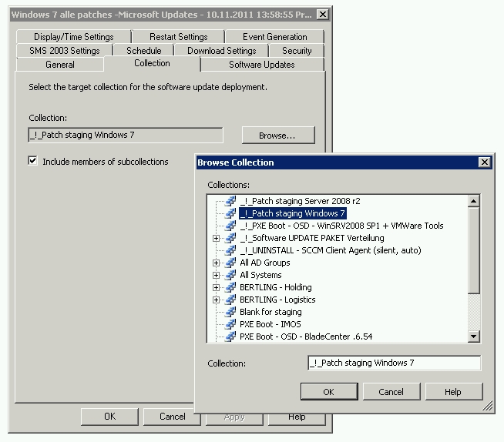Select '_!_PXE Boot - OSD - WinSRV2008 SP1 + VMWare Tools'
The image size is (504, 442).
341,226
